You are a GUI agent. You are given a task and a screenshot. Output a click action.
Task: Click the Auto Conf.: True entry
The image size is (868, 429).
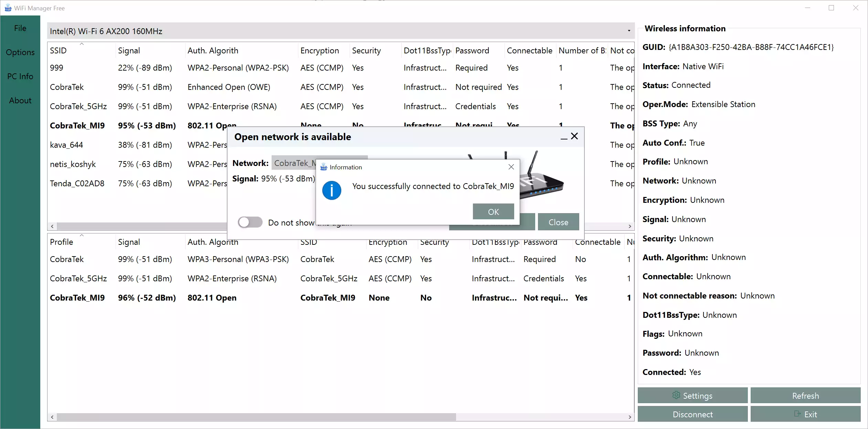point(674,143)
